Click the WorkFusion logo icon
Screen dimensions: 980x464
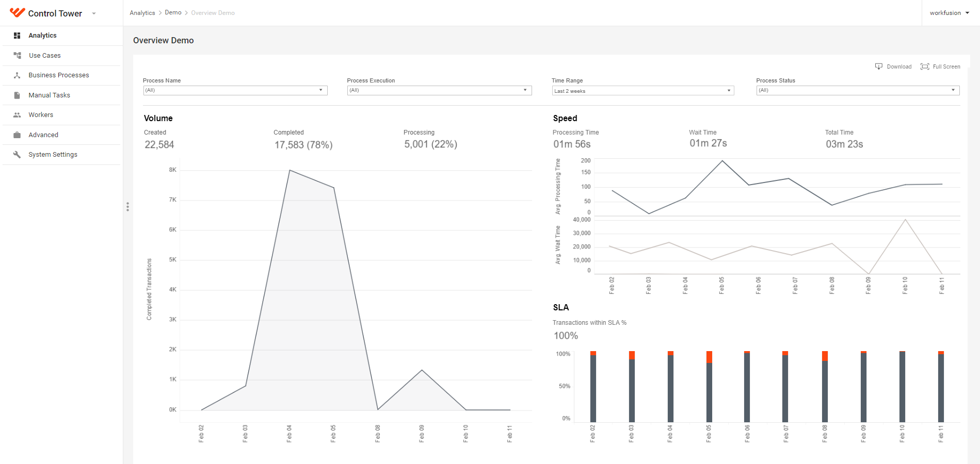17,12
